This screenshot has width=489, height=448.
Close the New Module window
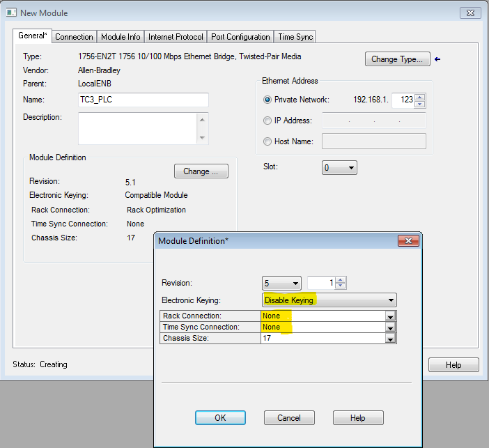[470, 13]
